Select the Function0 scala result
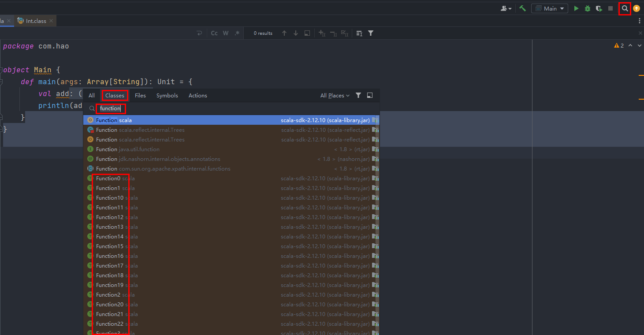The image size is (644, 335). click(231, 178)
